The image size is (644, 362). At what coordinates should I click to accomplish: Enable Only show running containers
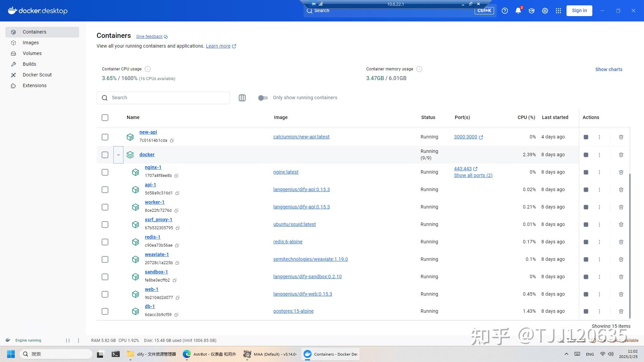click(263, 98)
